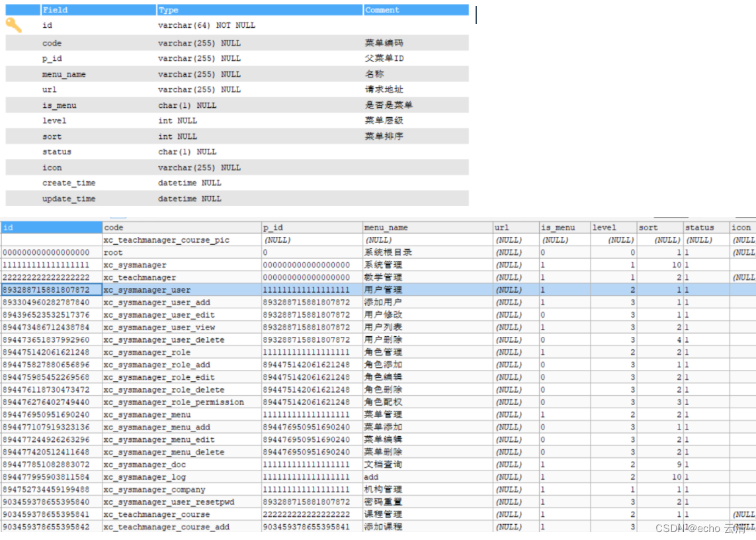Click the 'menu_name' field name in schema

[63, 74]
